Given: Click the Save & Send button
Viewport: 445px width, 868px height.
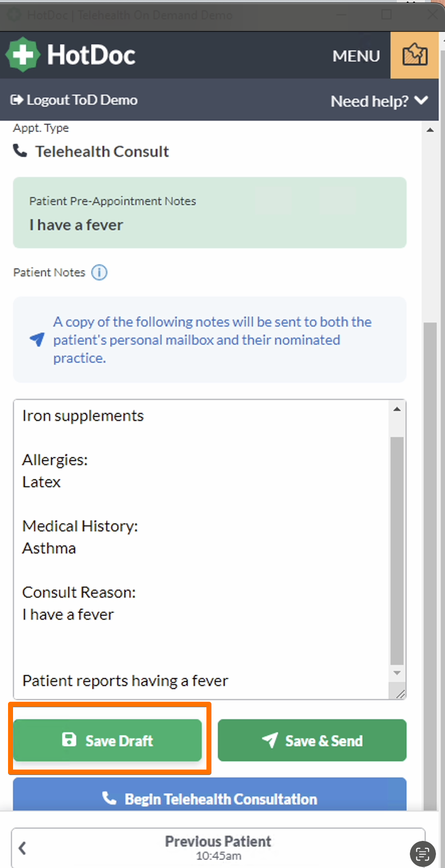Looking at the screenshot, I should click(x=312, y=740).
